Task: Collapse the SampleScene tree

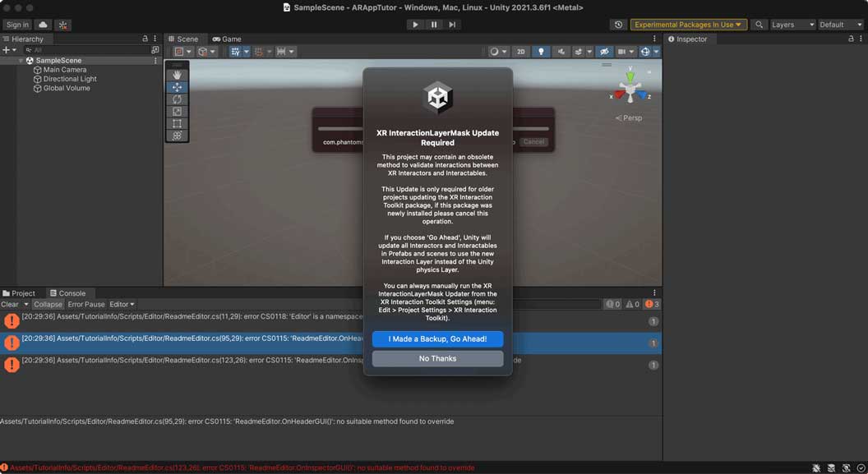Action: [x=21, y=60]
